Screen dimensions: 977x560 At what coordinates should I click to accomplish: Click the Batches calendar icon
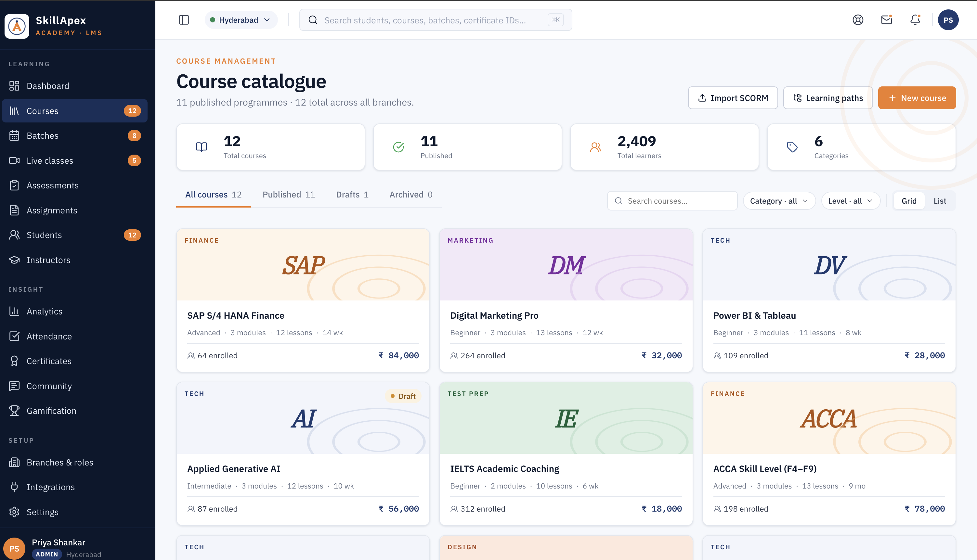coord(14,135)
